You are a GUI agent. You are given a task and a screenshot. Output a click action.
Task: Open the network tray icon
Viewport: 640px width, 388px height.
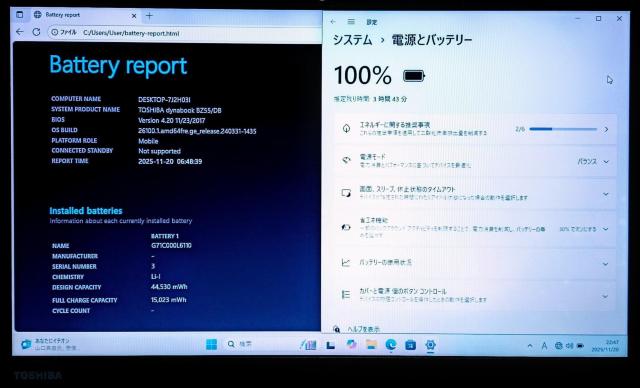(x=558, y=346)
